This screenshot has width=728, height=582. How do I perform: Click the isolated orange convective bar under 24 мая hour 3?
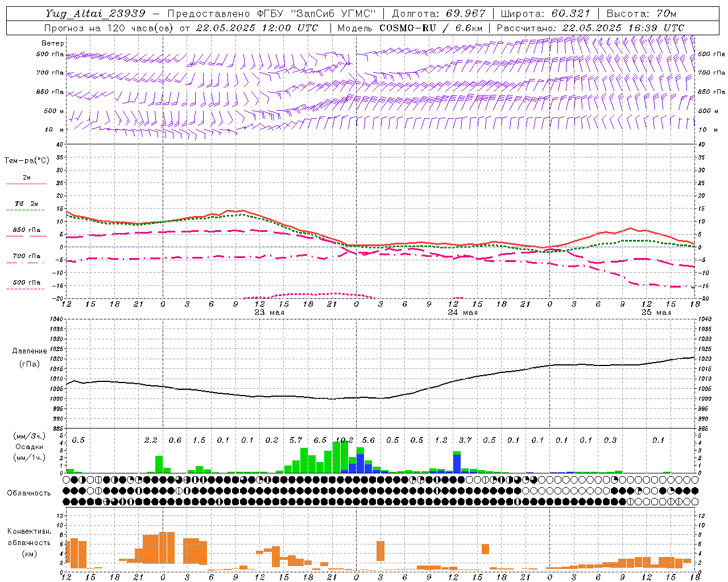coord(380,551)
